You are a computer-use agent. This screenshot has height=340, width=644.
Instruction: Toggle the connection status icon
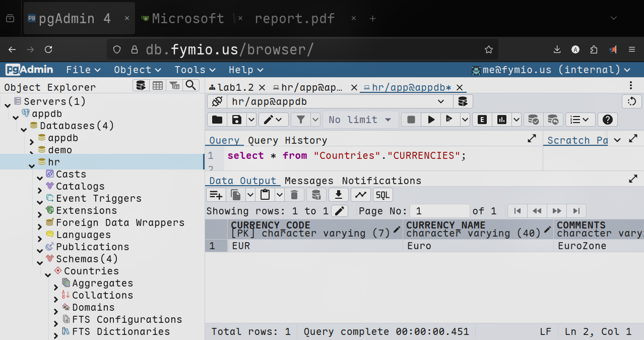[x=217, y=101]
